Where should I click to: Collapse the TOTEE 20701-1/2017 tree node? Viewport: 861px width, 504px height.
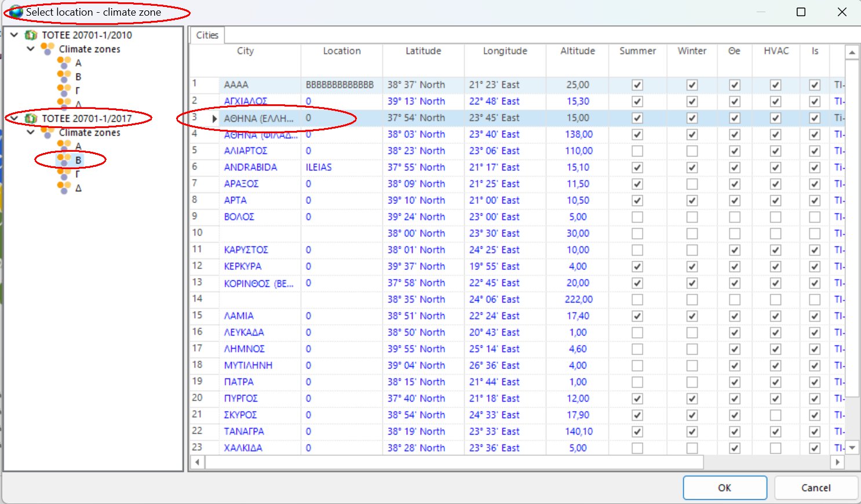pyautogui.click(x=14, y=119)
